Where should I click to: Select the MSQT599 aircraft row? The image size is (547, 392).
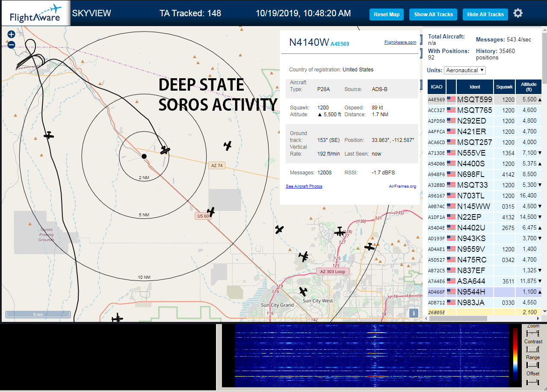[x=485, y=100]
